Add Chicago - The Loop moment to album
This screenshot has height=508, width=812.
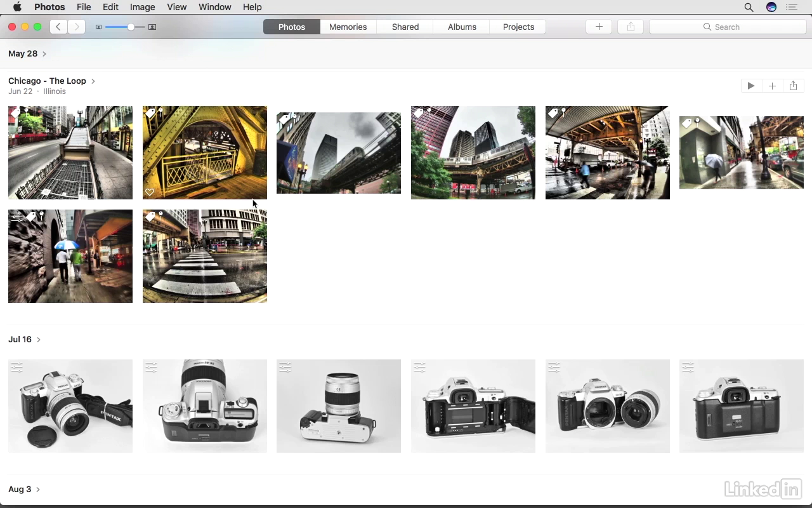772,86
